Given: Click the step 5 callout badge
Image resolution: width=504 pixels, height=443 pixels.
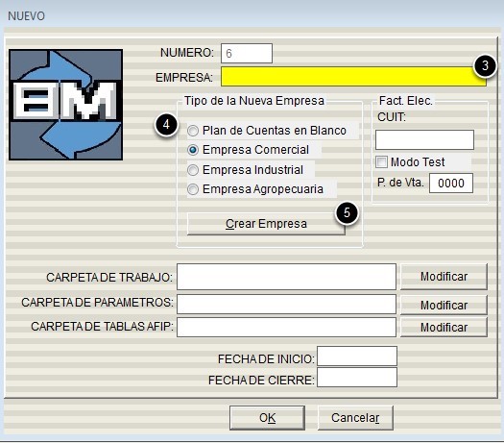Looking at the screenshot, I should (x=347, y=212).
